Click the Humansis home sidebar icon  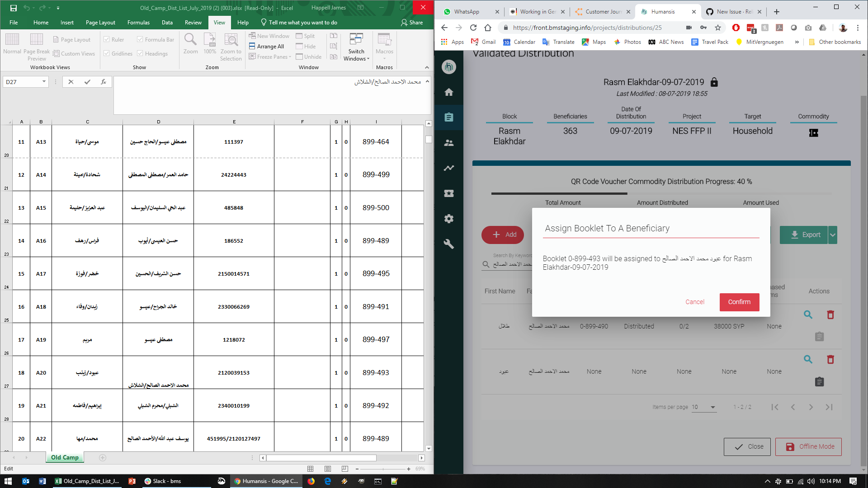(x=448, y=92)
